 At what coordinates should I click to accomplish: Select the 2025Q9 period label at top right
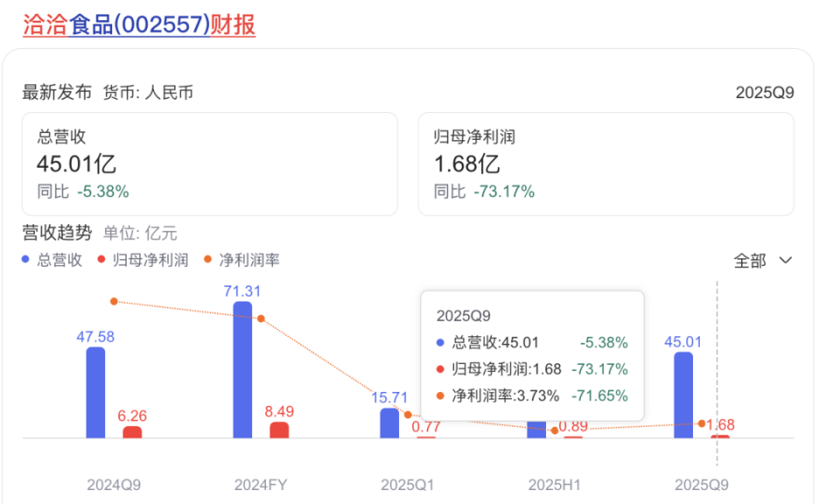(x=764, y=93)
